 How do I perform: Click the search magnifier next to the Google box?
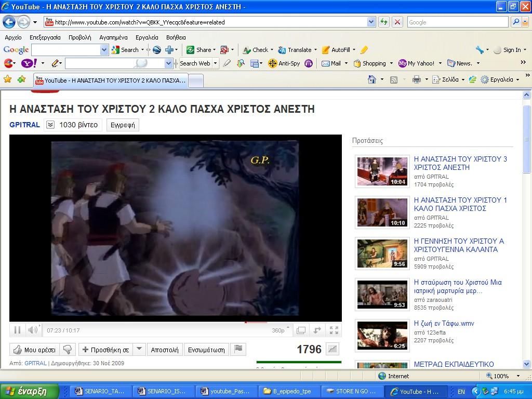[x=516, y=22]
